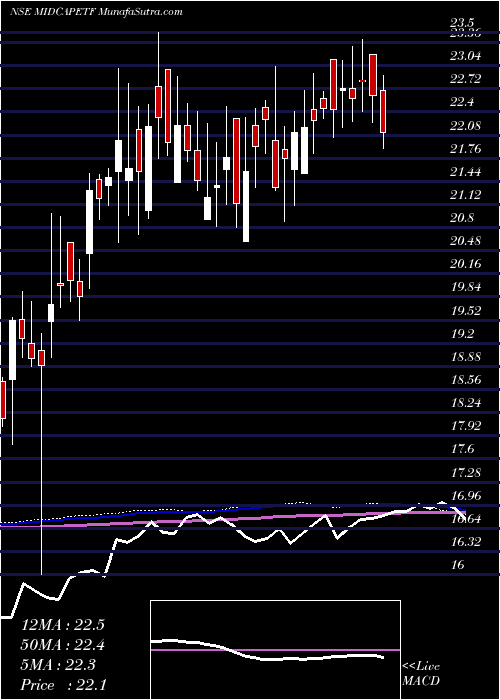Image resolution: width=500 pixels, height=700 pixels.
Task: Click the 18.88 price axis label
Action: 467,357
